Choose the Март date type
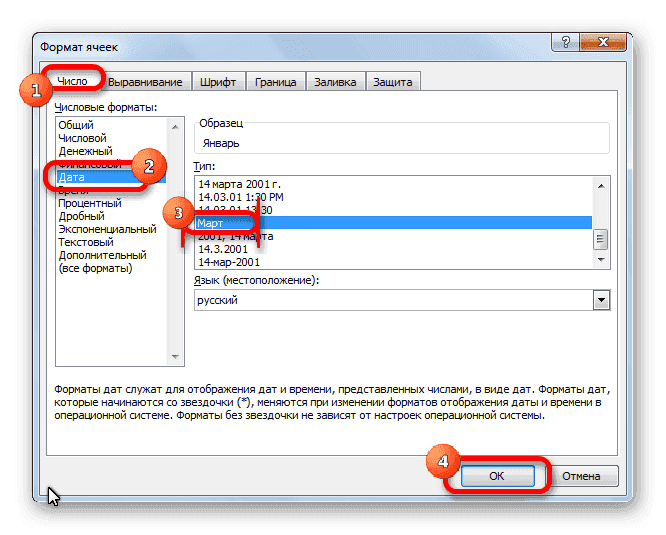The width and height of the screenshot is (666, 535). coord(394,223)
